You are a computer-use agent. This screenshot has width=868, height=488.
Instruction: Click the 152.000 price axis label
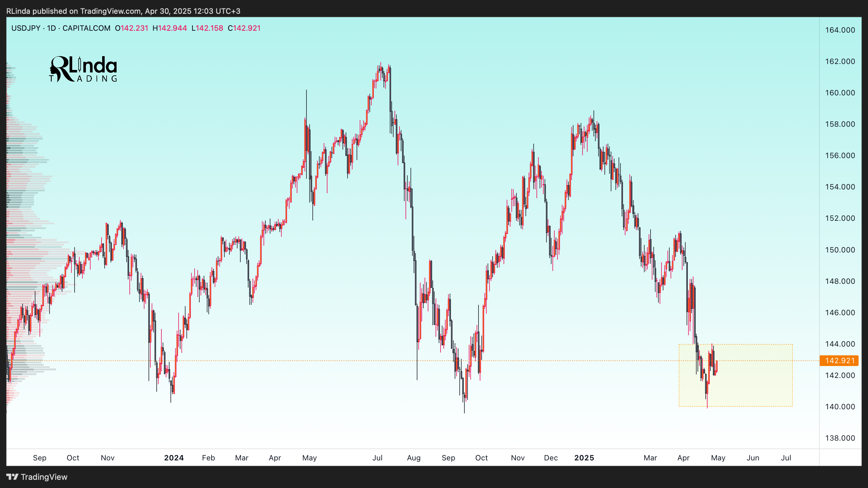point(840,218)
